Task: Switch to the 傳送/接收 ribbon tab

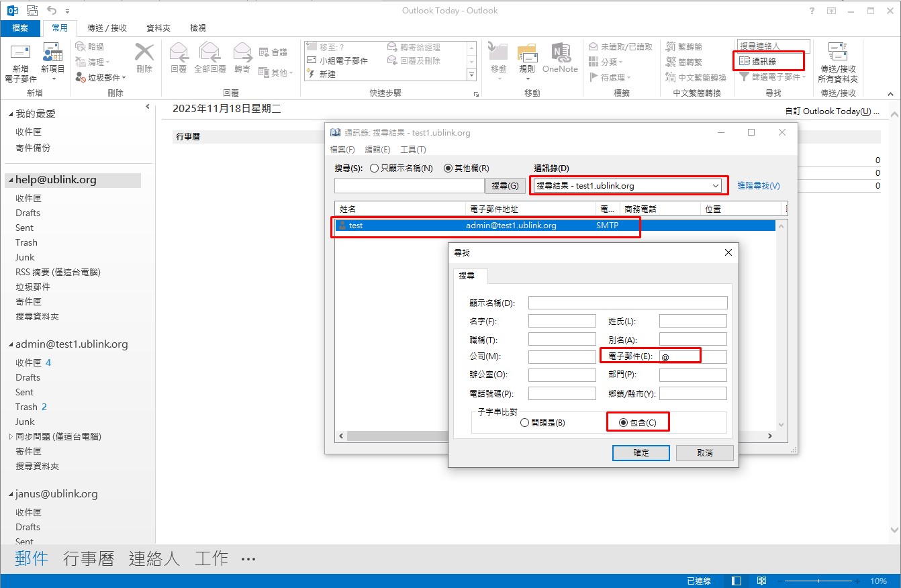Action: (x=107, y=28)
